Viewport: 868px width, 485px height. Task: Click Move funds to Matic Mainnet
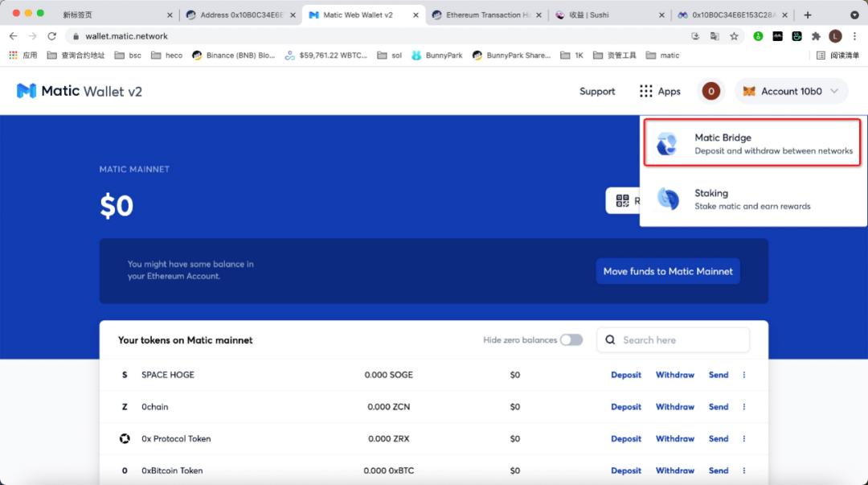coord(668,271)
